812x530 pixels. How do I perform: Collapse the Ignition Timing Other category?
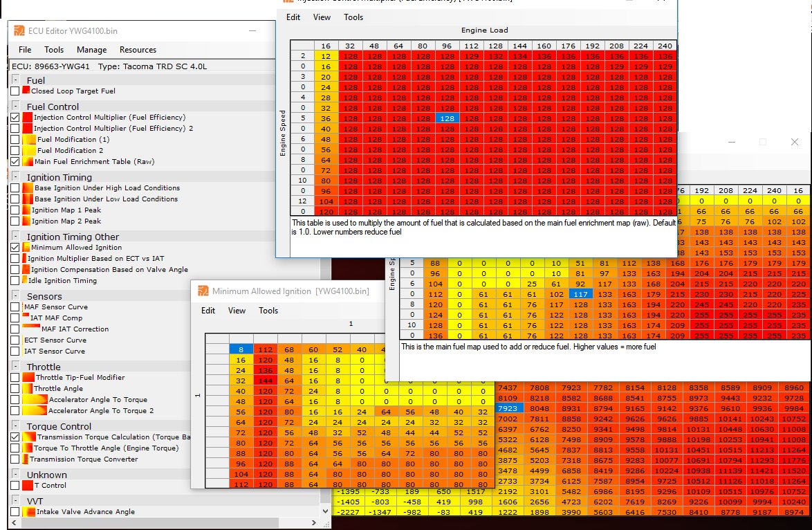[15, 236]
